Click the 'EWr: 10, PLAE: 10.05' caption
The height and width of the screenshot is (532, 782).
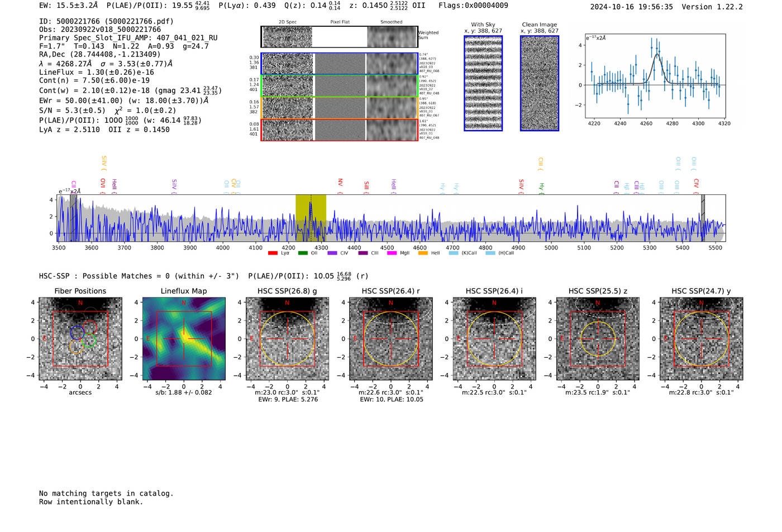point(392,400)
